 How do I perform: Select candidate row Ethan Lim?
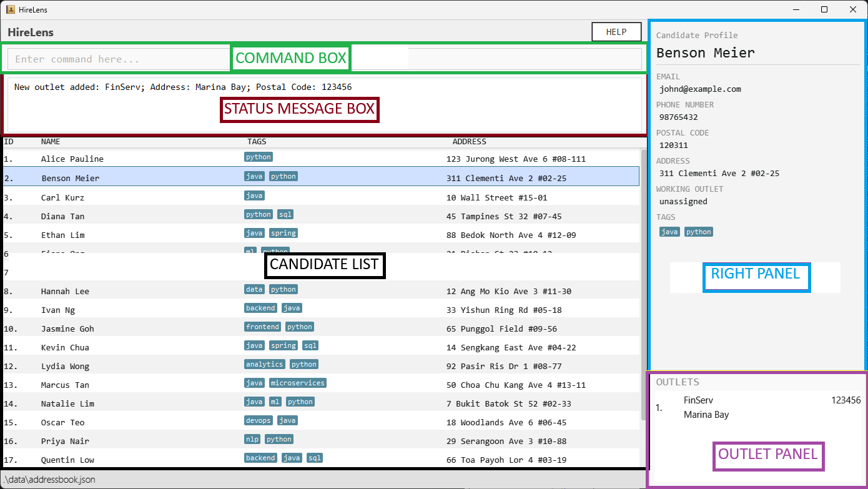pyautogui.click(x=321, y=234)
